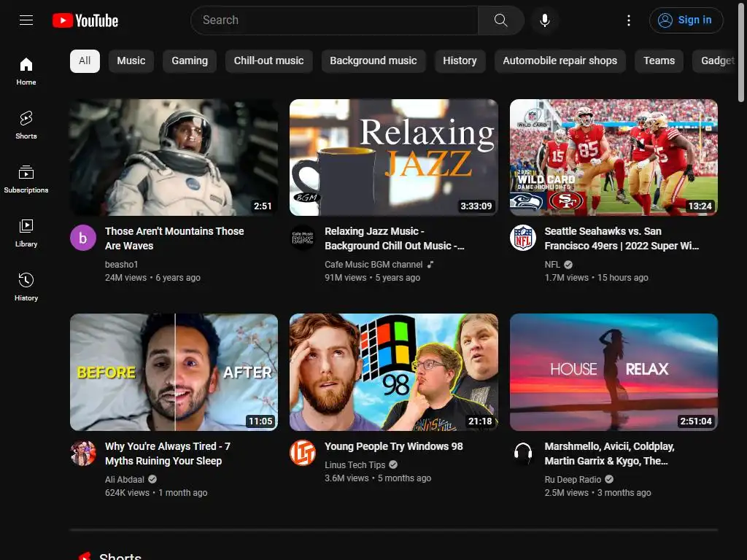Open the three-dot settings menu
The image size is (747, 560).
pos(628,20)
